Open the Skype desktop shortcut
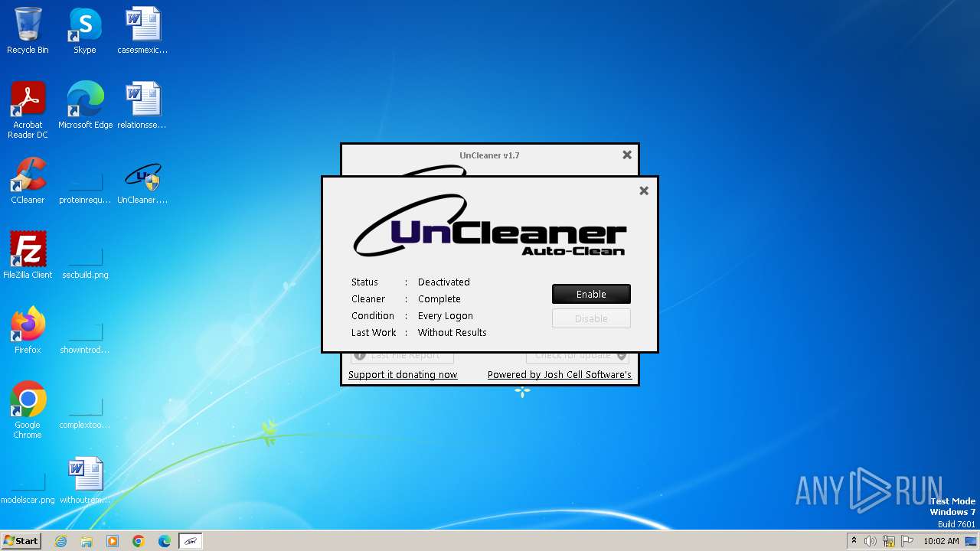Viewport: 980px width, 551px height. pyautogui.click(x=85, y=31)
